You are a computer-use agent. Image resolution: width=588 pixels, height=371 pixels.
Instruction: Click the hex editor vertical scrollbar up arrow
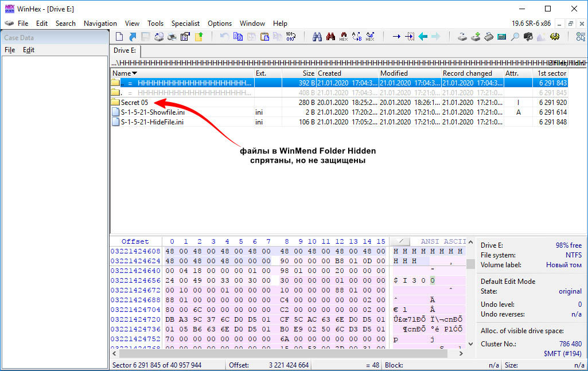[x=470, y=242]
